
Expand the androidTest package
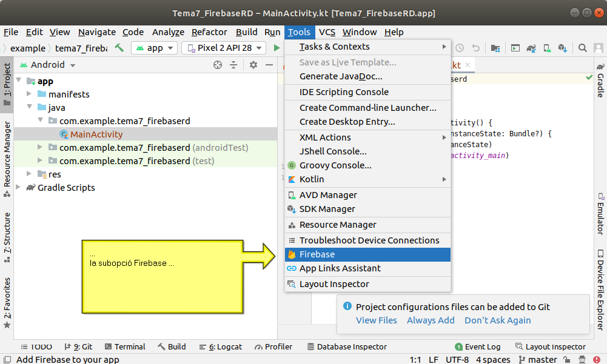pyautogui.click(x=40, y=147)
